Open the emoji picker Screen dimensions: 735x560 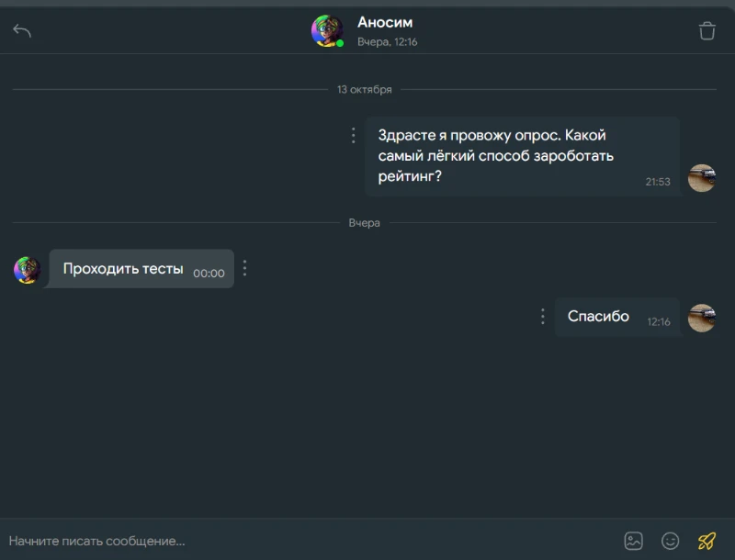tap(670, 541)
